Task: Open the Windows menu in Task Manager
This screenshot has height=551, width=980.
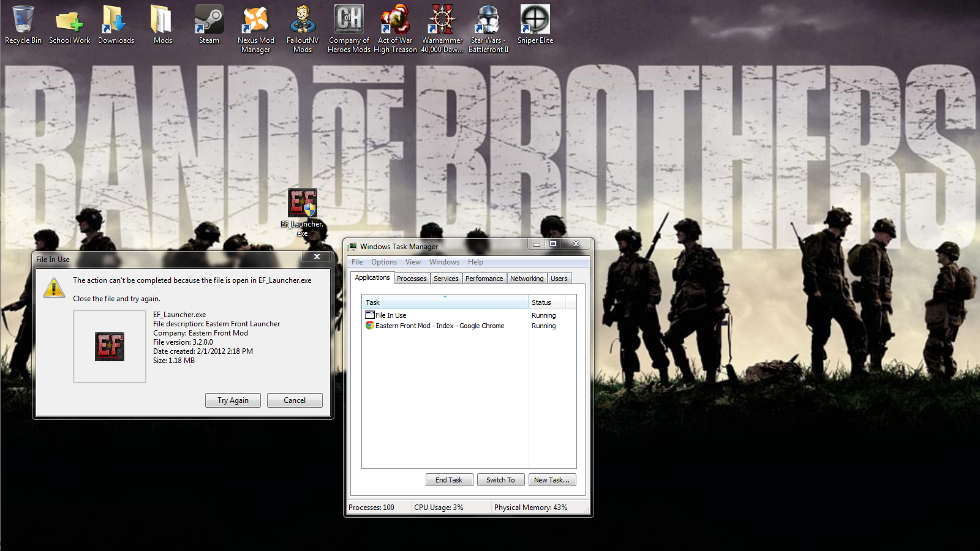Action: click(444, 262)
